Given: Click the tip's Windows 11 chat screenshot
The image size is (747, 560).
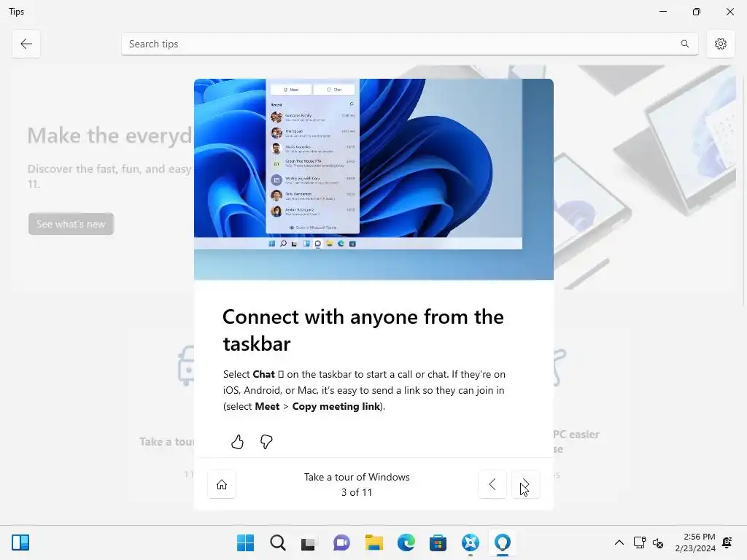Looking at the screenshot, I should (373, 179).
